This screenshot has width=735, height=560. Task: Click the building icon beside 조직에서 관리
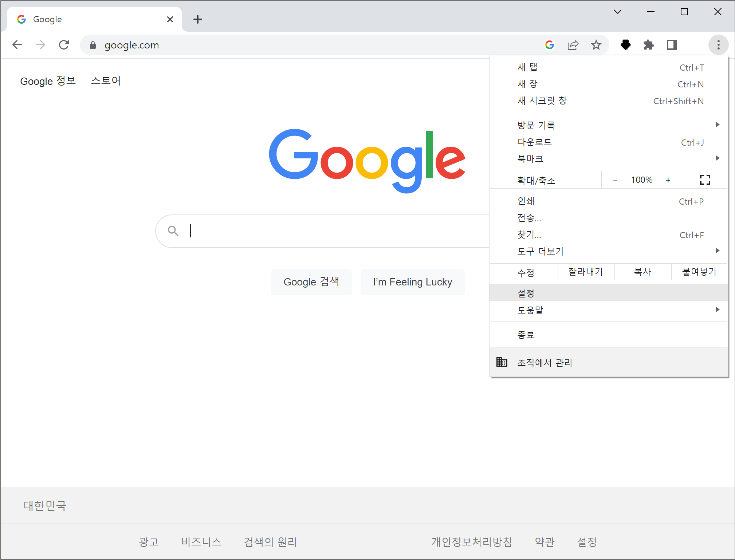(502, 362)
